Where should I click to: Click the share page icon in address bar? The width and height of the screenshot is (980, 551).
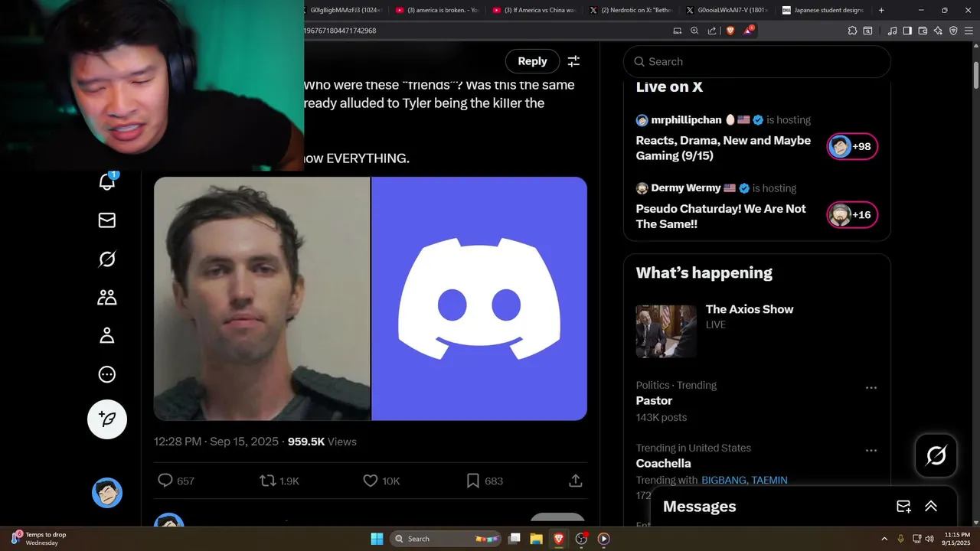pyautogui.click(x=712, y=31)
